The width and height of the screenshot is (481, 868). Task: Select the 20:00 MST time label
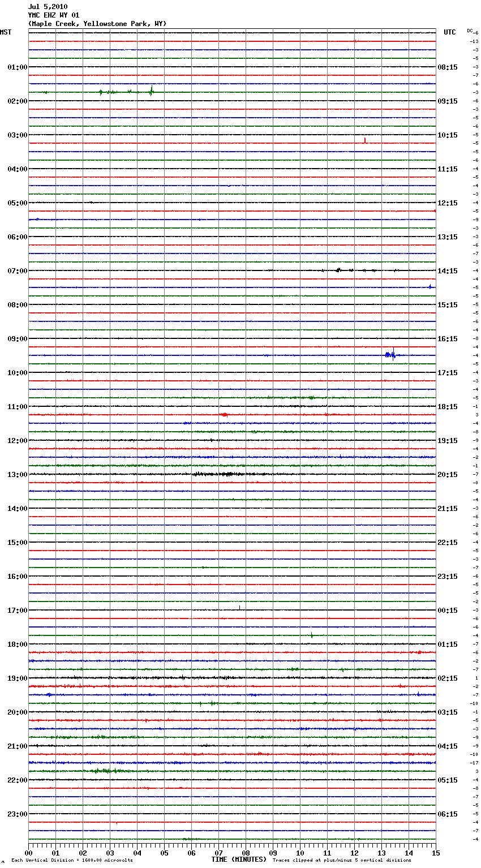(18, 712)
